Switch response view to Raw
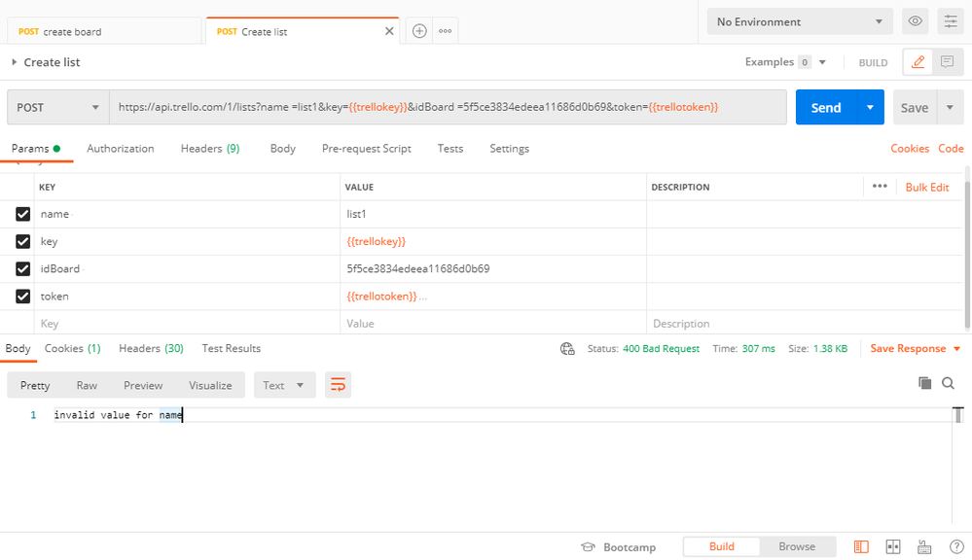972x560 pixels. pyautogui.click(x=87, y=385)
